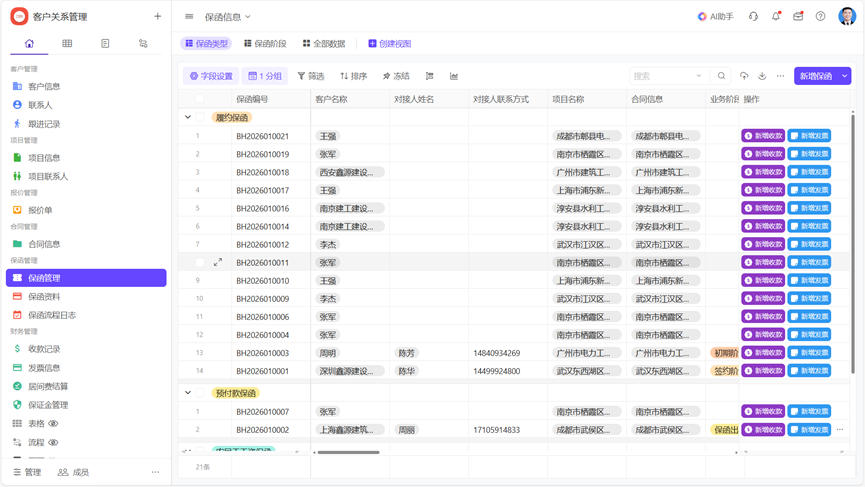
Task: Collapse the 预付款保函 group
Action: click(188, 393)
